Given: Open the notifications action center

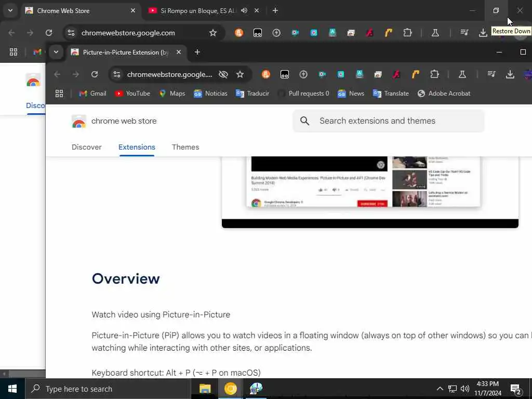Looking at the screenshot, I should tap(516, 389).
